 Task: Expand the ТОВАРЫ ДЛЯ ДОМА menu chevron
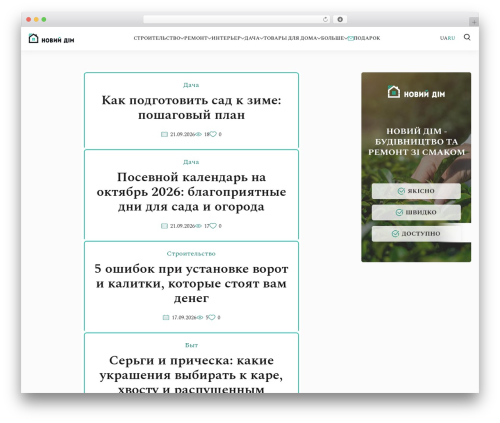319,38
